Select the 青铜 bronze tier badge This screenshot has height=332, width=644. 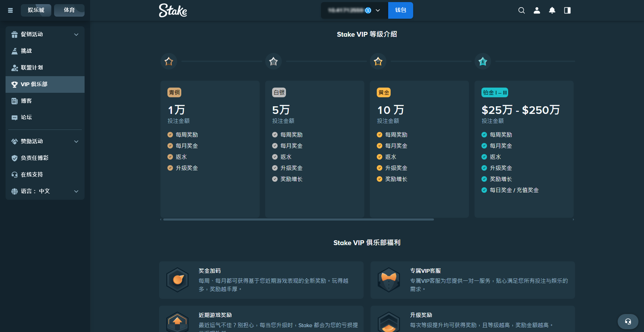(174, 92)
